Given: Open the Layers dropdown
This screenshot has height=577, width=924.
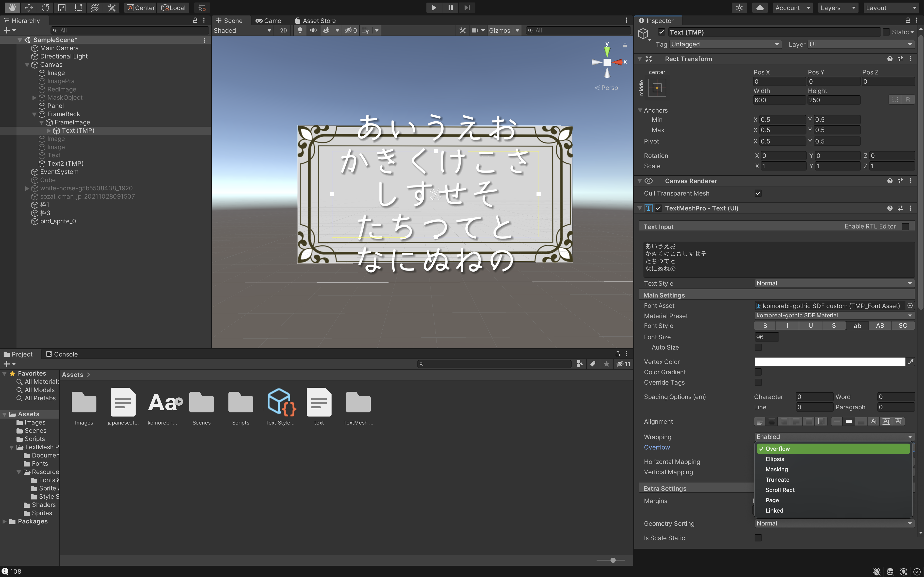Looking at the screenshot, I should [838, 8].
